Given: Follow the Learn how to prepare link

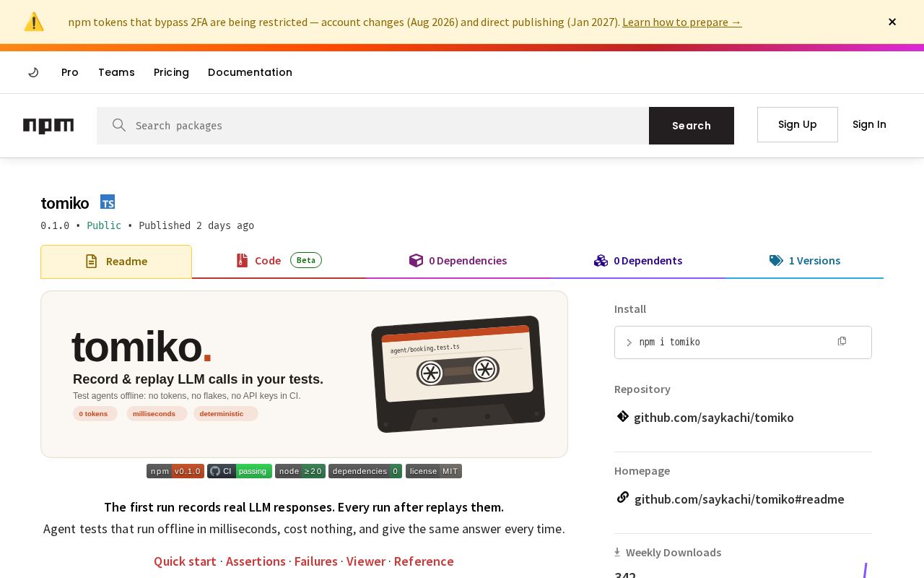Looking at the screenshot, I should [x=681, y=22].
